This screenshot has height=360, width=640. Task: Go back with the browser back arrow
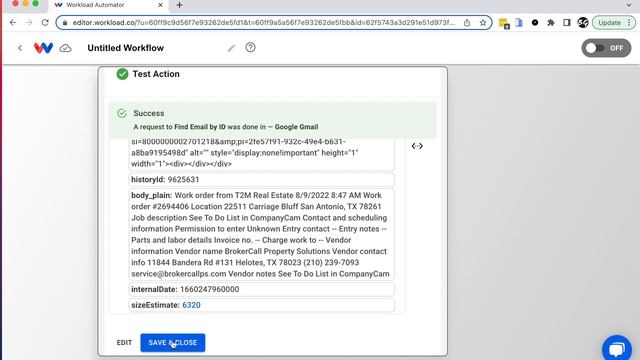coord(13,23)
